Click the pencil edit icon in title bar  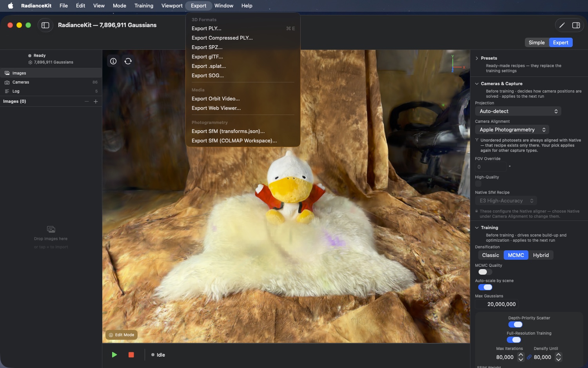coord(562,25)
